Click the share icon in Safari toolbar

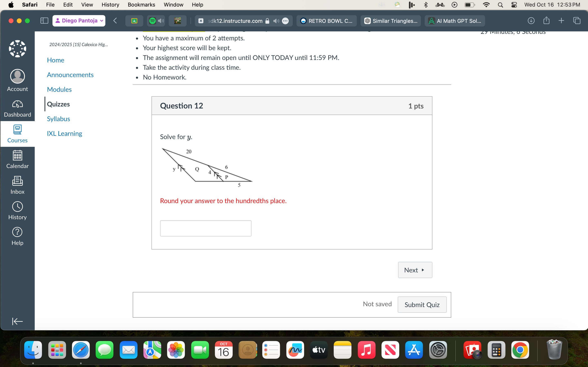[x=547, y=20]
